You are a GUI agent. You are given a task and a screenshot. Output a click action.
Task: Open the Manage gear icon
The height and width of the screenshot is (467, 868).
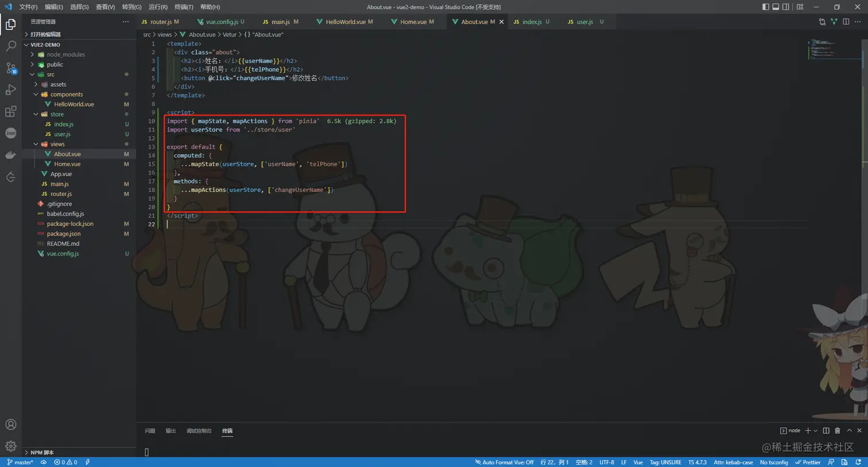(11, 446)
